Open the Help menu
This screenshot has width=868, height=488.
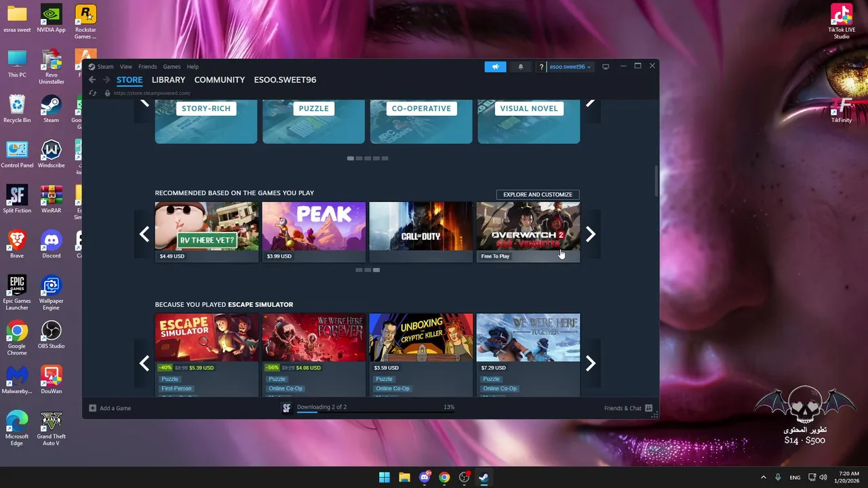(193, 66)
